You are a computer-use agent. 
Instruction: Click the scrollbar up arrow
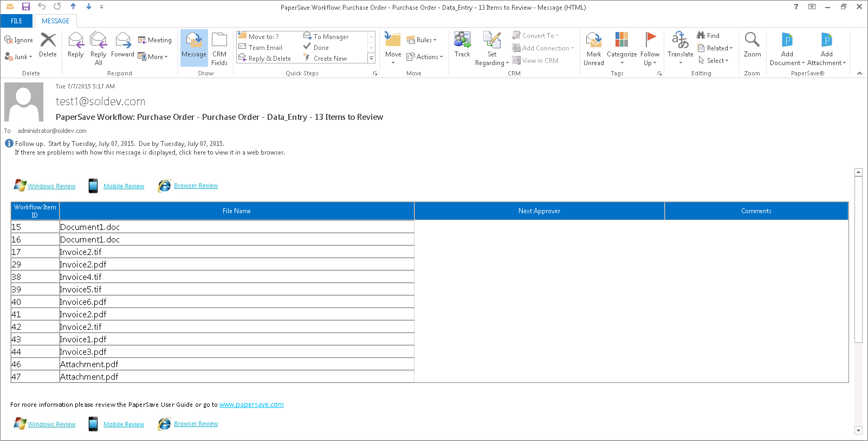[x=858, y=172]
